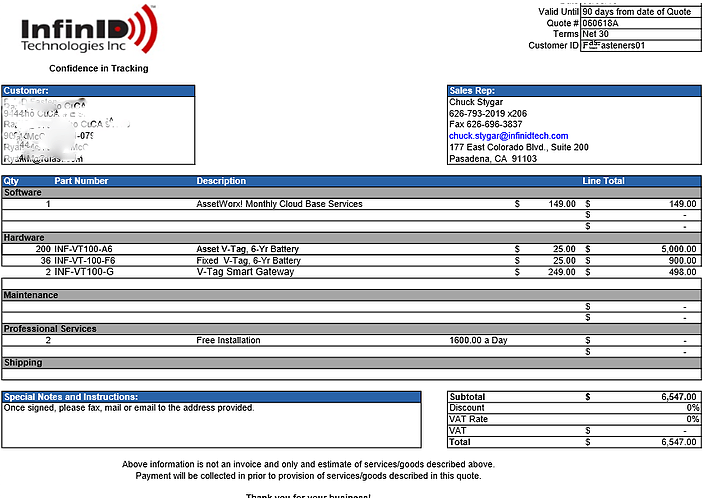Click the 'Shipping' section row
The width and height of the screenshot is (705, 501).
[x=351, y=363]
